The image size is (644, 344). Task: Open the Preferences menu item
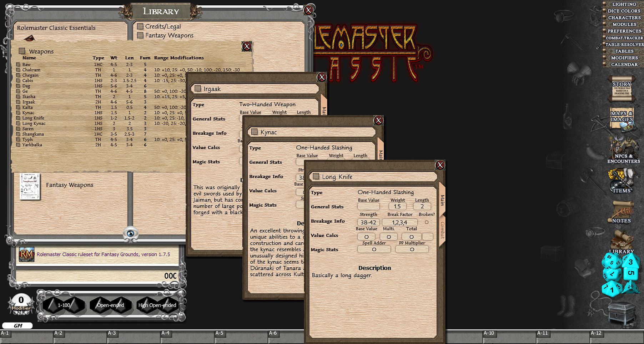tap(624, 31)
